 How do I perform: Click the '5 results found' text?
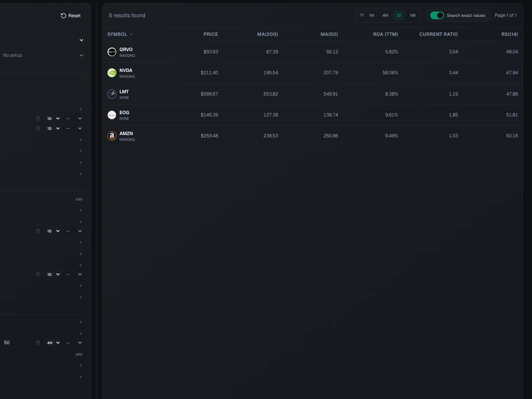[x=127, y=16]
